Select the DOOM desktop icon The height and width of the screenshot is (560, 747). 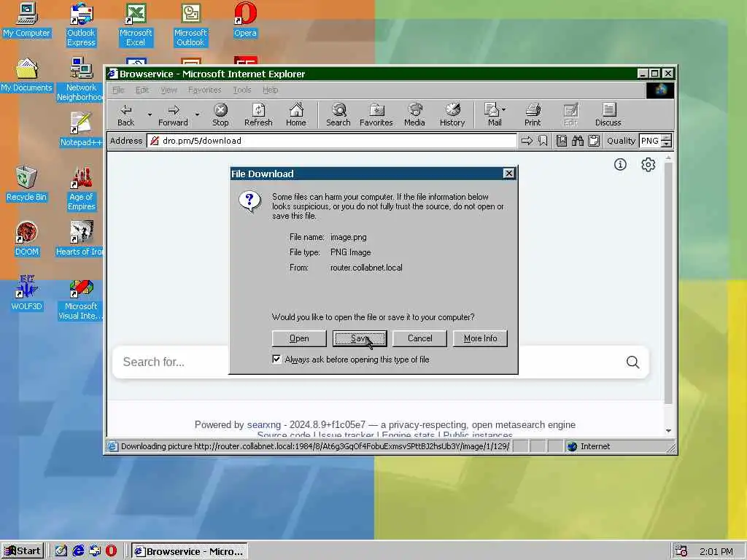point(26,239)
